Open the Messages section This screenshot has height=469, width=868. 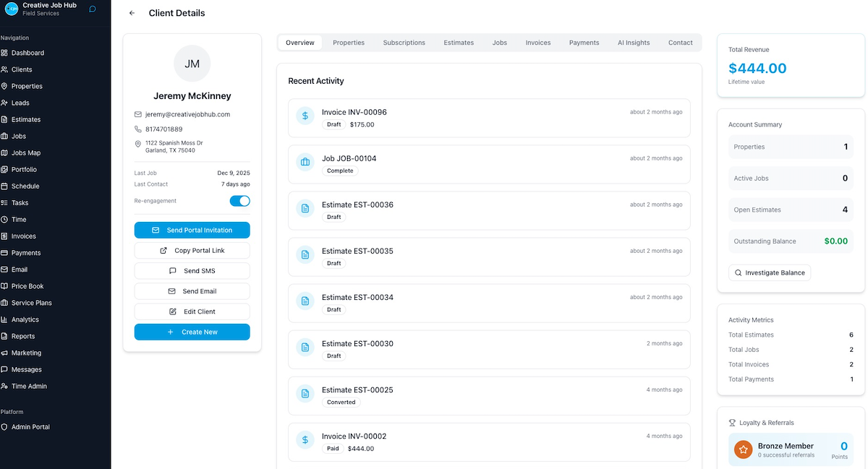(29, 369)
